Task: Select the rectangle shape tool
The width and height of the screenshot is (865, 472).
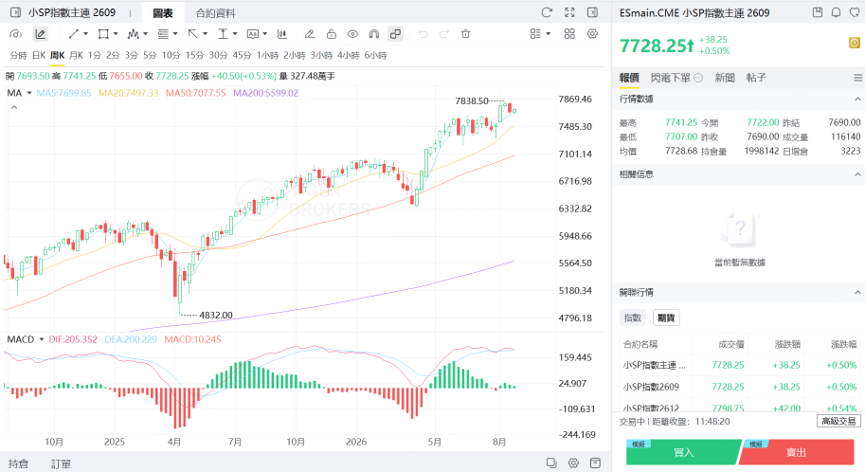Action: click(103, 34)
